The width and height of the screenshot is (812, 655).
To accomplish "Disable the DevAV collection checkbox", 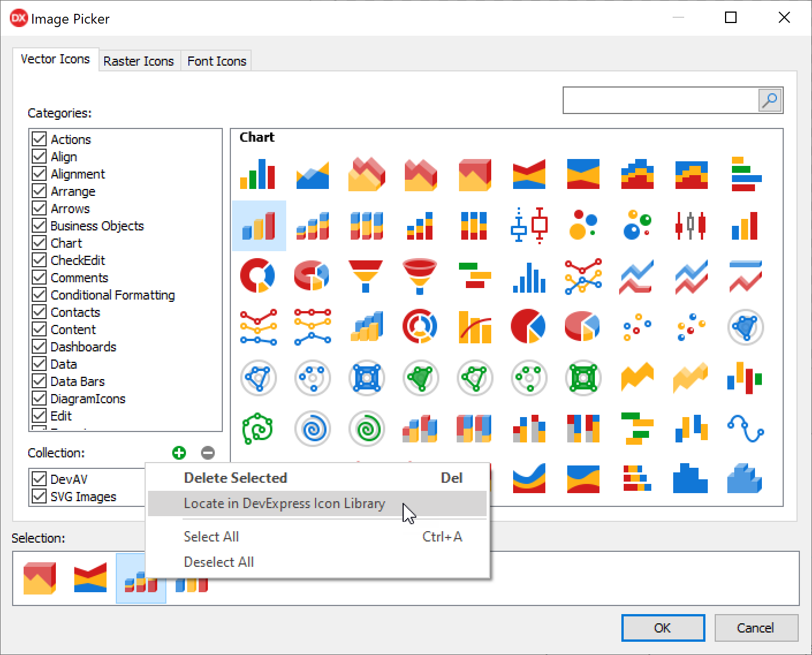I will click(39, 479).
